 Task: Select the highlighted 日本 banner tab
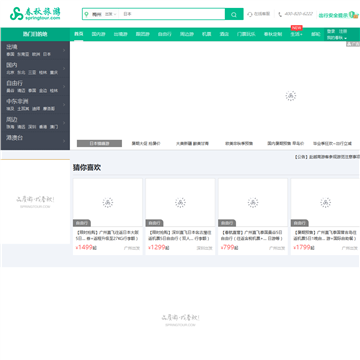pos(99,143)
